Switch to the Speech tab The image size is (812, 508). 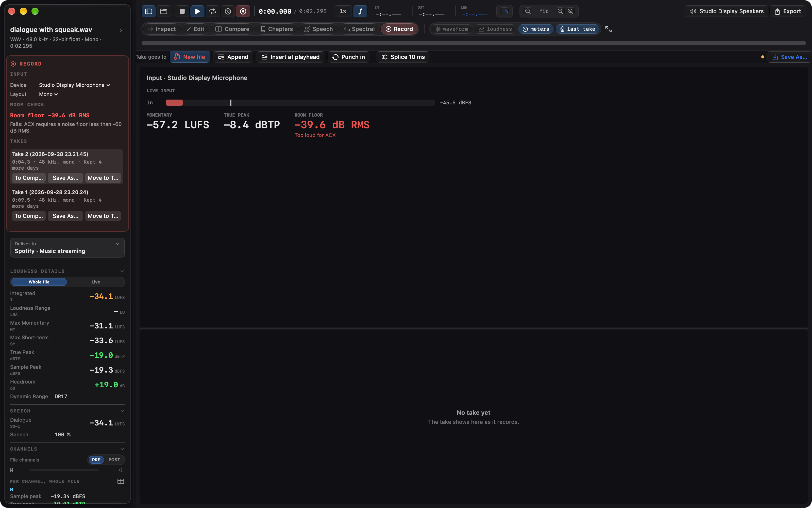click(x=318, y=29)
